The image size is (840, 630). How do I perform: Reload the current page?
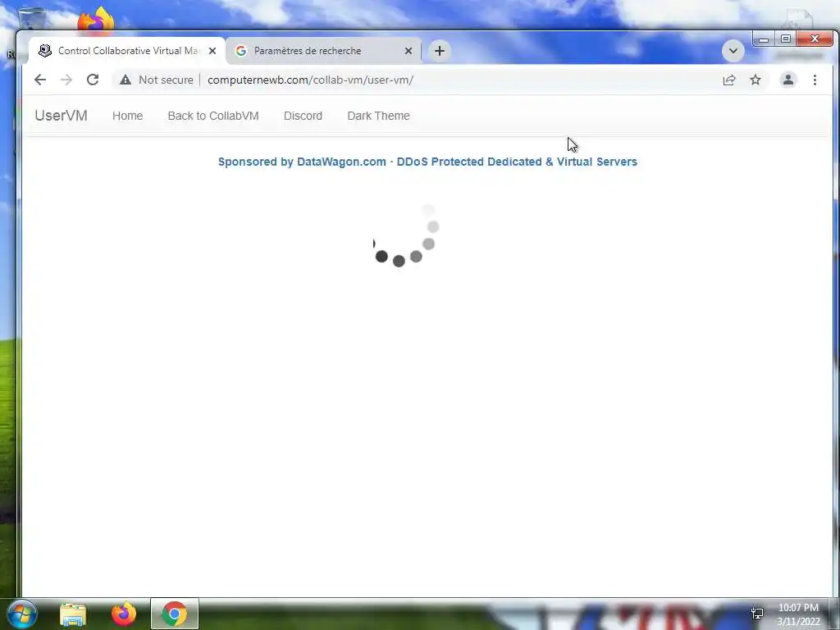pos(93,80)
